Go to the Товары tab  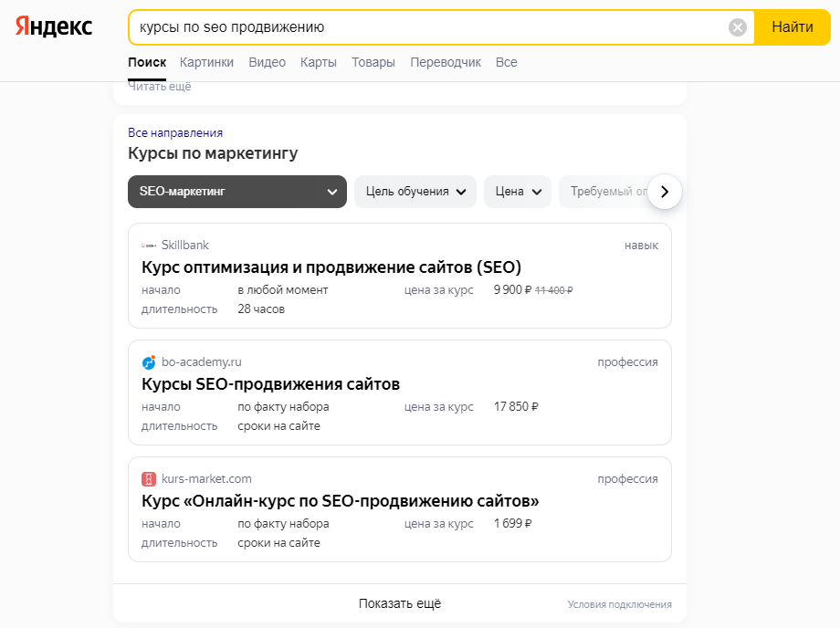click(373, 62)
